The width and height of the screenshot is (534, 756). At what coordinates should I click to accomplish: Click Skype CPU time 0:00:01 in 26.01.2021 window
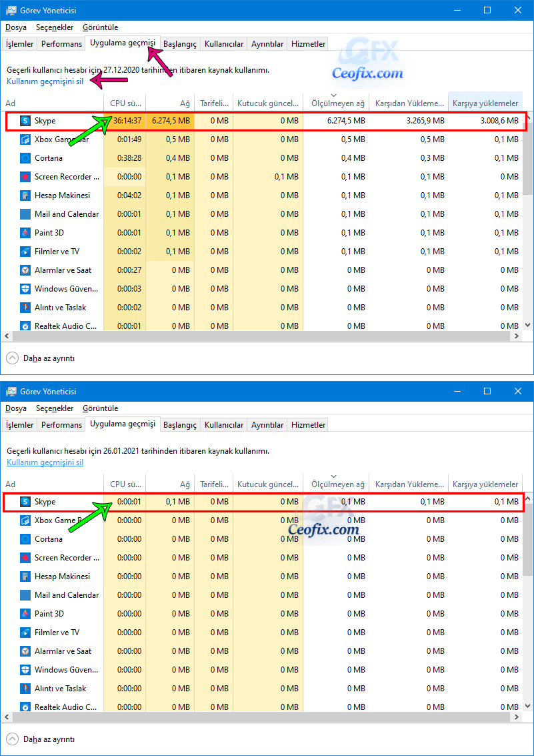(129, 501)
